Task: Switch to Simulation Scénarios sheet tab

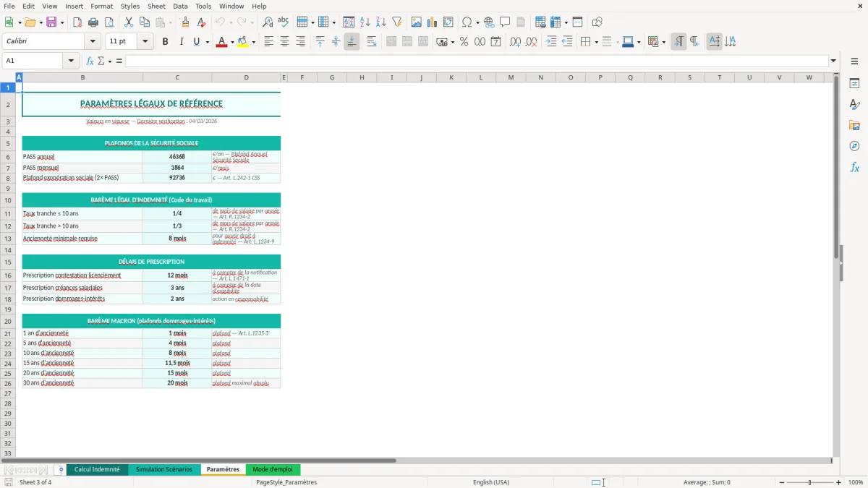Action: [164, 469]
